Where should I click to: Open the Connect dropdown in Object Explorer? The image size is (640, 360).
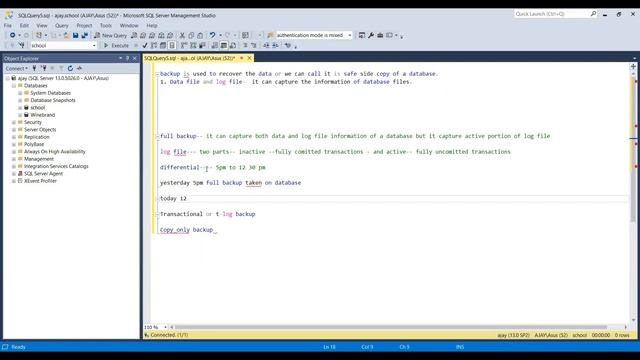click(17, 68)
